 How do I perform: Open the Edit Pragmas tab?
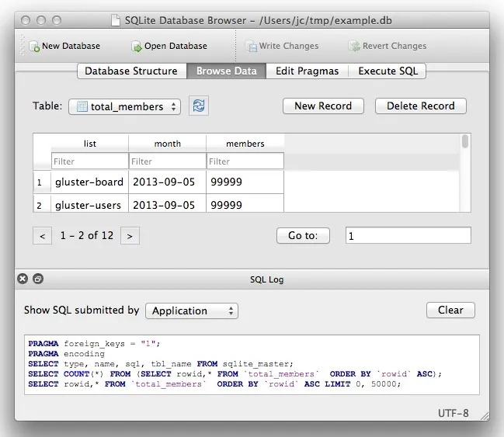point(307,71)
